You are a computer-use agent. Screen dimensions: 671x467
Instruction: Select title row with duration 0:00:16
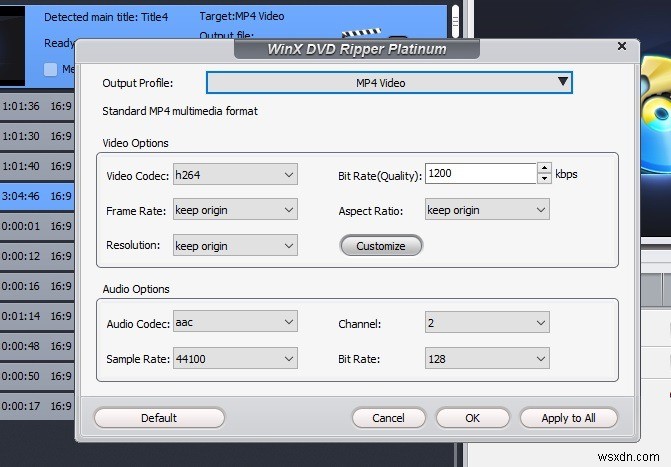point(37,286)
